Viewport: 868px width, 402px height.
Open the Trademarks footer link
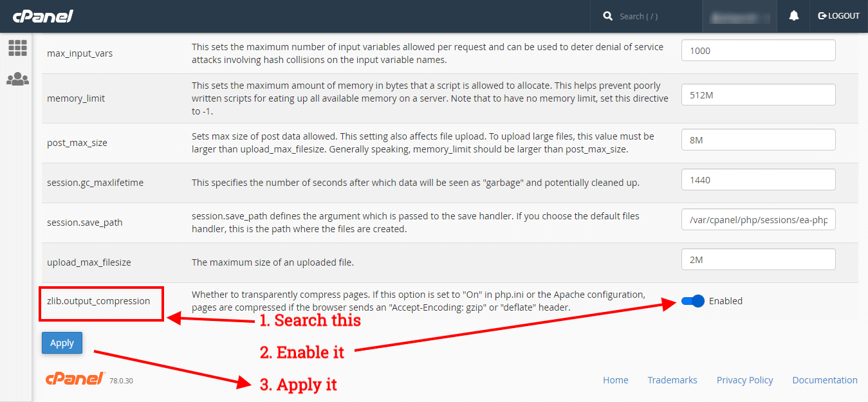672,380
